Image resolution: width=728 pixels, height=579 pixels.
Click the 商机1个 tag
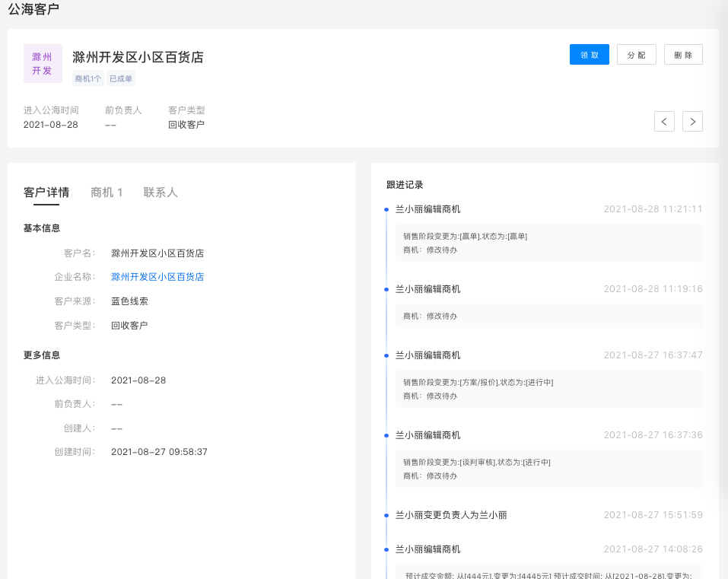point(88,78)
